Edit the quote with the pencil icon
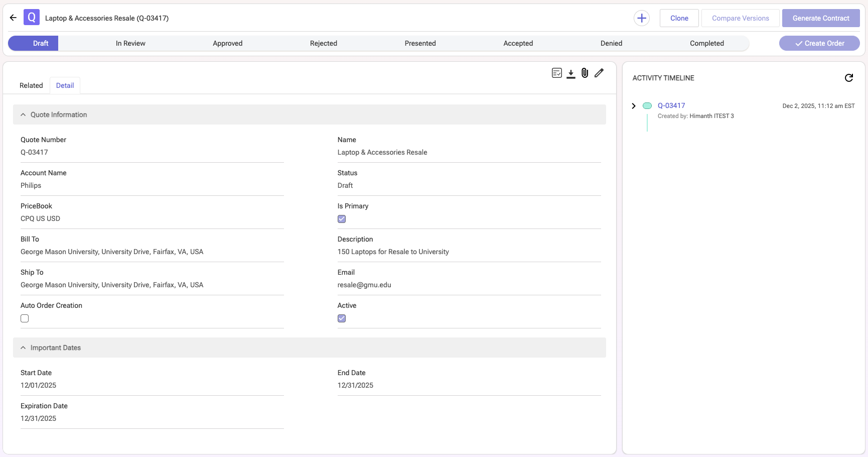 (599, 73)
